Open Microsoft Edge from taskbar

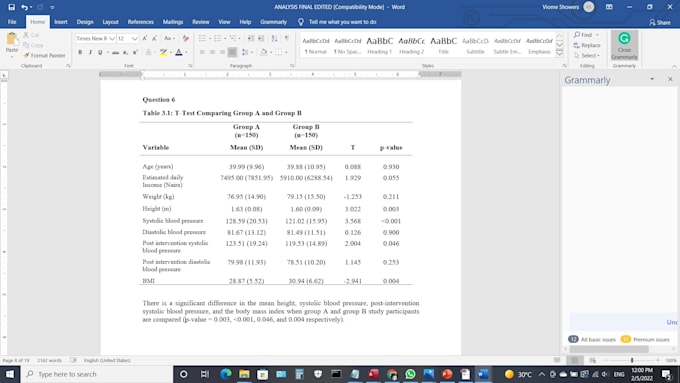tap(226, 374)
